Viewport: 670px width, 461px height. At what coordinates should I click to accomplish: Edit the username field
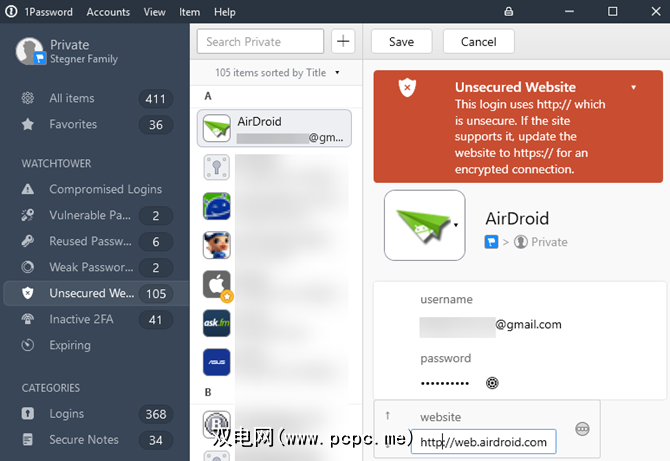[491, 327]
